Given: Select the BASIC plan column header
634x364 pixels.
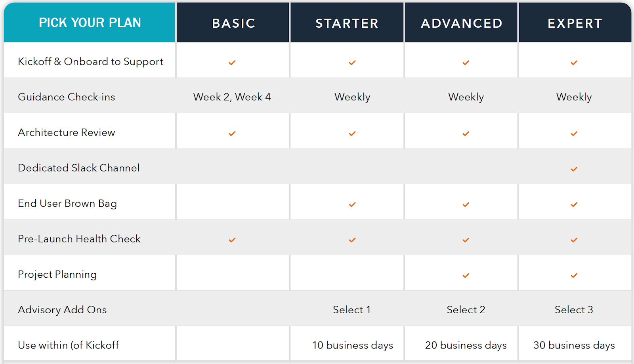Looking at the screenshot, I should pos(233,23).
